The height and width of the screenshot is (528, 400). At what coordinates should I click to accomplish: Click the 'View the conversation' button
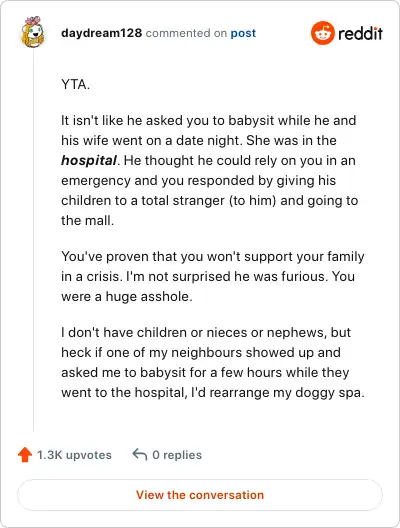200,495
